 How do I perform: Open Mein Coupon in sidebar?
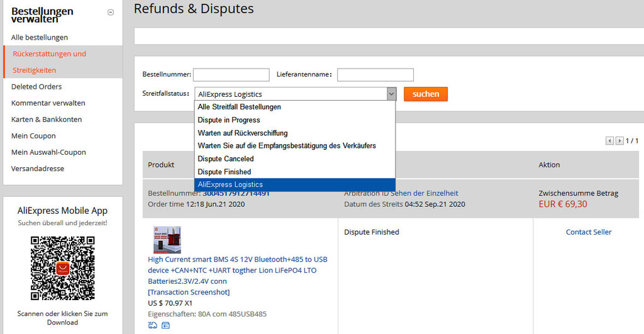coord(33,136)
